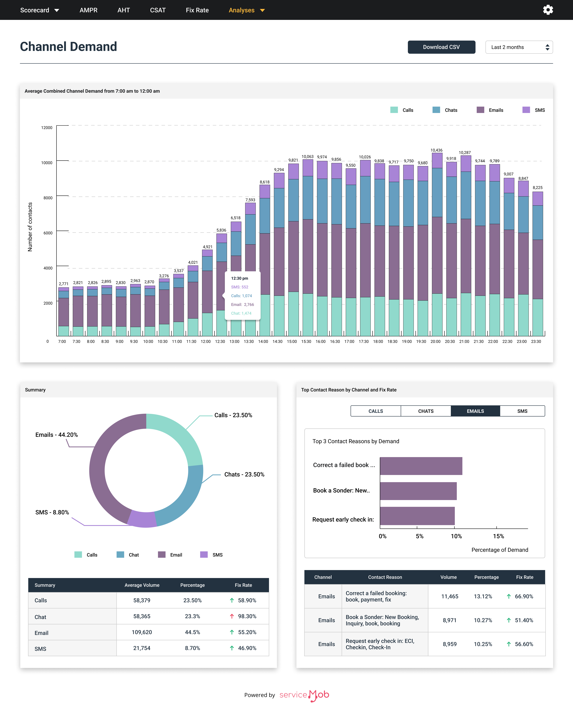Click the '58,379' average volume cell
The height and width of the screenshot is (728, 573).
pos(142,600)
